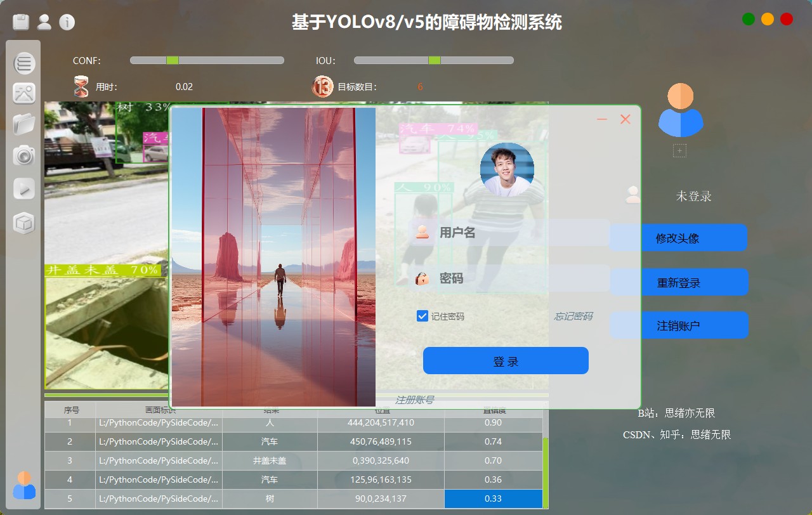Select the 井盖未盖 result cell

pos(270,460)
